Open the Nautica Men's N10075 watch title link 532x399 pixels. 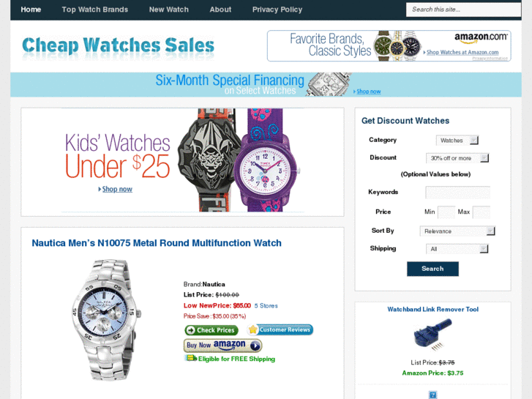pyautogui.click(x=157, y=243)
